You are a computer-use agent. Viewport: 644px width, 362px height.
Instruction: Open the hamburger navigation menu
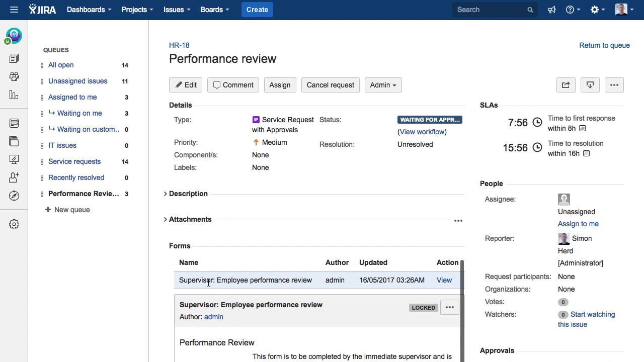coord(14,10)
